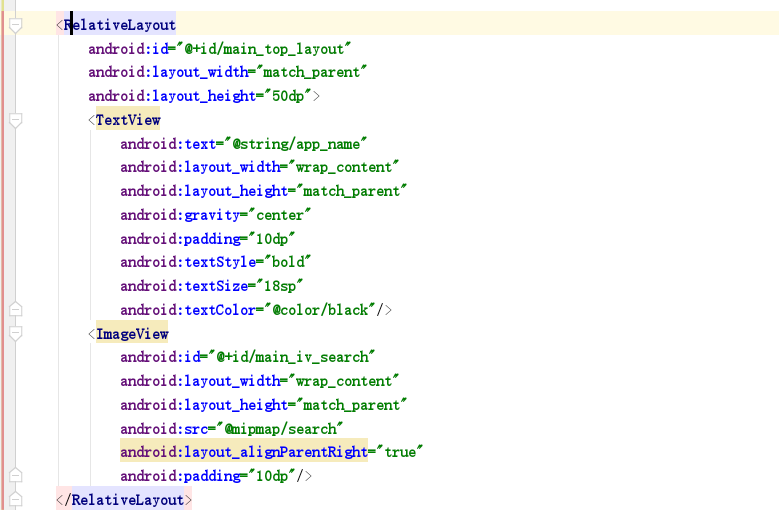Click the fold end marker beside textColor line
The image size is (779, 510).
pyautogui.click(x=15, y=309)
